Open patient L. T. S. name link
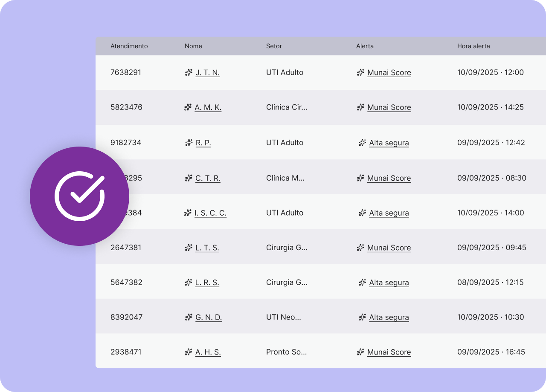The image size is (546, 392). pos(207,248)
